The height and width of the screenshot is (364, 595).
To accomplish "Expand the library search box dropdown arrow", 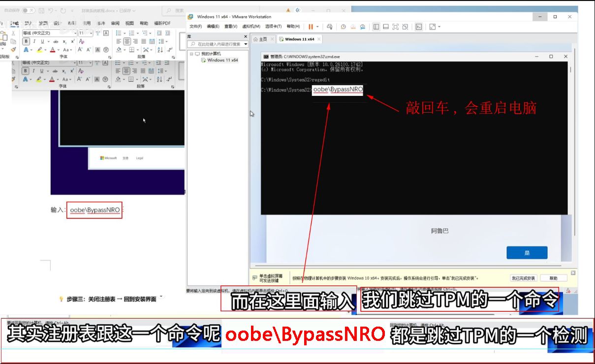I will coord(246,44).
